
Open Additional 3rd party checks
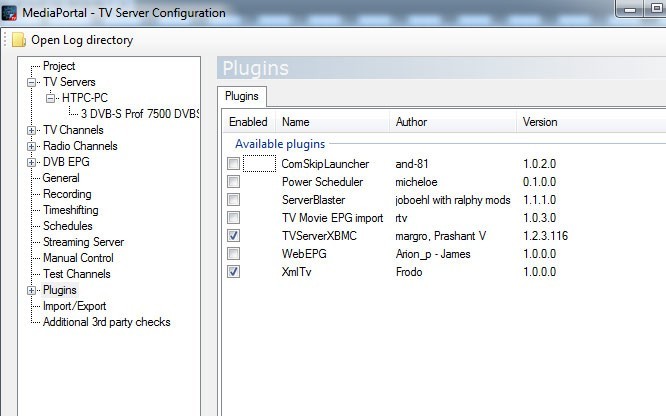106,322
